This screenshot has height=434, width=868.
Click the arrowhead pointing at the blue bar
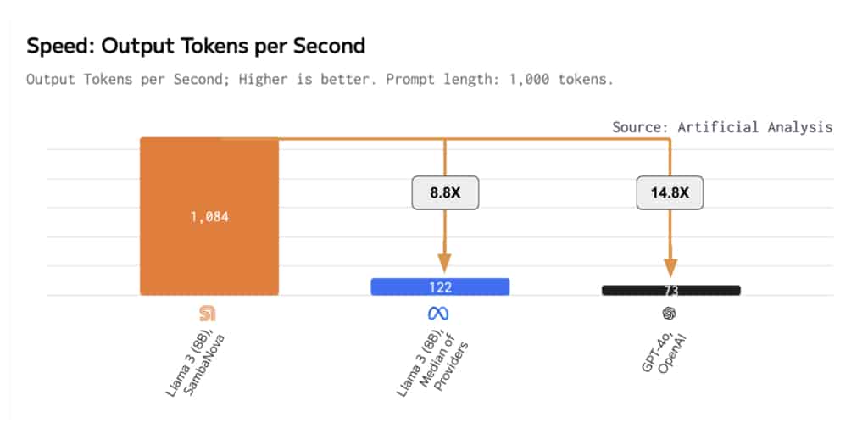point(444,264)
